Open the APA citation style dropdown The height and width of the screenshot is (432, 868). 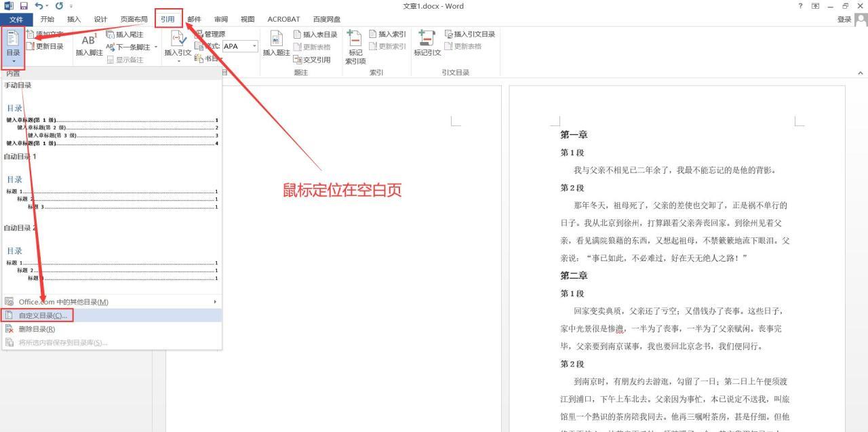pyautogui.click(x=255, y=47)
